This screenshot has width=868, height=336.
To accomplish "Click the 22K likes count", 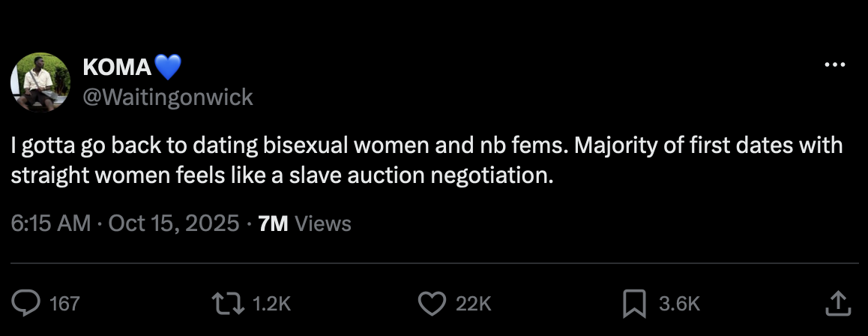I will (473, 304).
